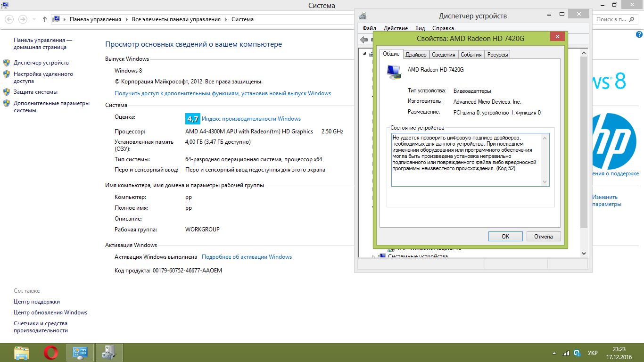This screenshot has height=362, width=644.
Task: Click the Отмена button
Action: (x=544, y=237)
